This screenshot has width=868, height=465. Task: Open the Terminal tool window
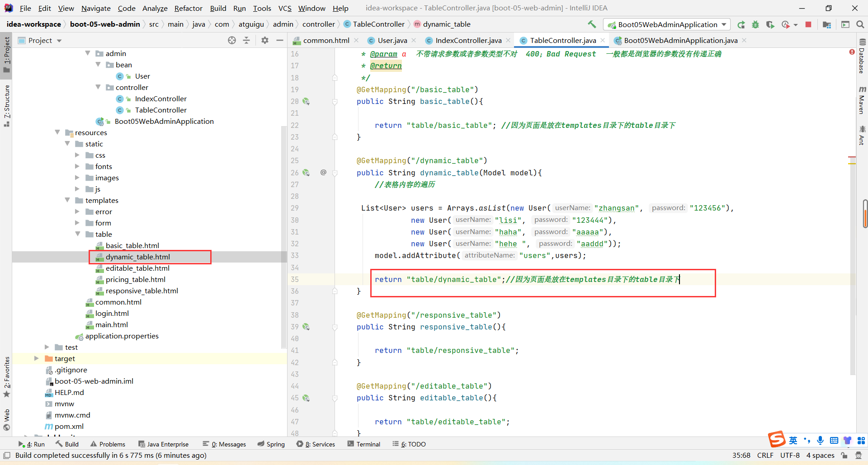(x=364, y=444)
